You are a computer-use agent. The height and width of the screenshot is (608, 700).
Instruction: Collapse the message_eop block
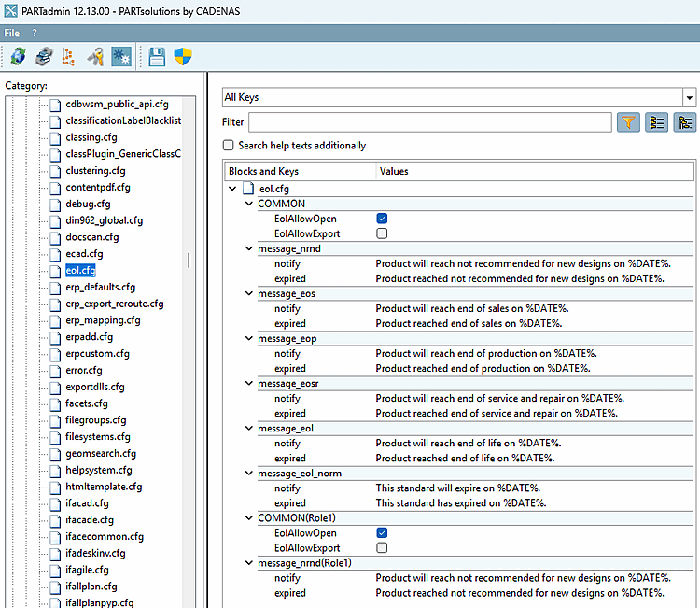coord(249,338)
